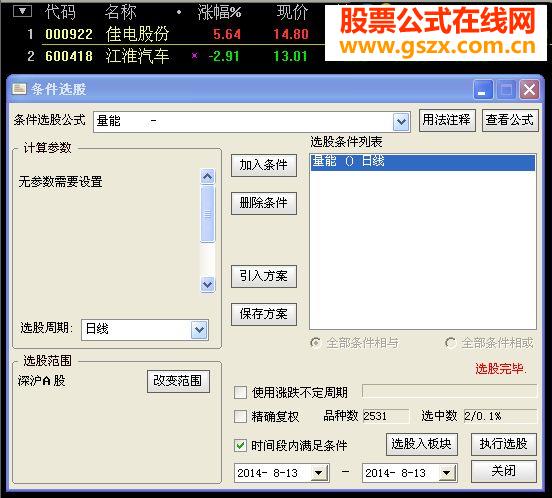The width and height of the screenshot is (552, 498).
Task: Click the www.gszx.com.cn link
Action: pos(437,46)
